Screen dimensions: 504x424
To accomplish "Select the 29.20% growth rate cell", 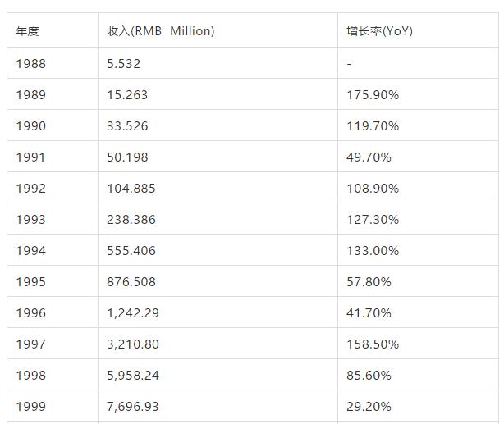I will [418, 406].
